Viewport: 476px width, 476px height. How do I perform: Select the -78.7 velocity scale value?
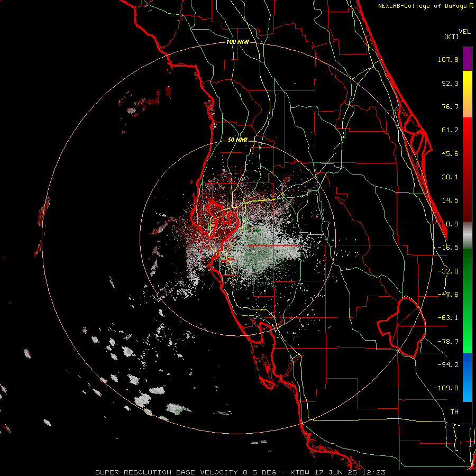[448, 342]
